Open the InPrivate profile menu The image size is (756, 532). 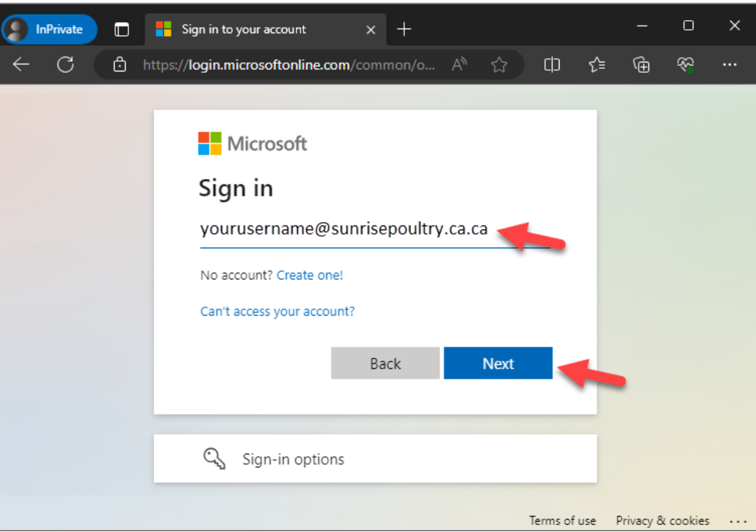click(49, 29)
